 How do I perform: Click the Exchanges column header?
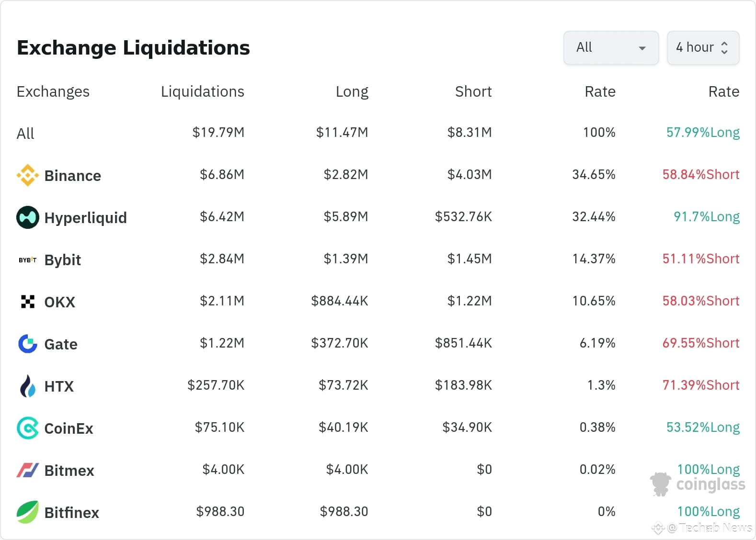[x=53, y=91]
